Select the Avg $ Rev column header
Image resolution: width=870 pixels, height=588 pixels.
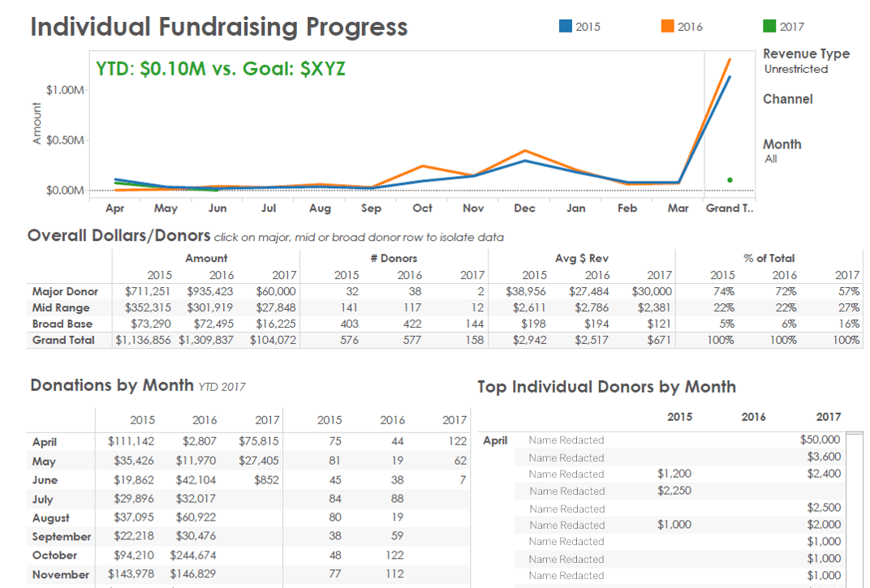point(581,258)
